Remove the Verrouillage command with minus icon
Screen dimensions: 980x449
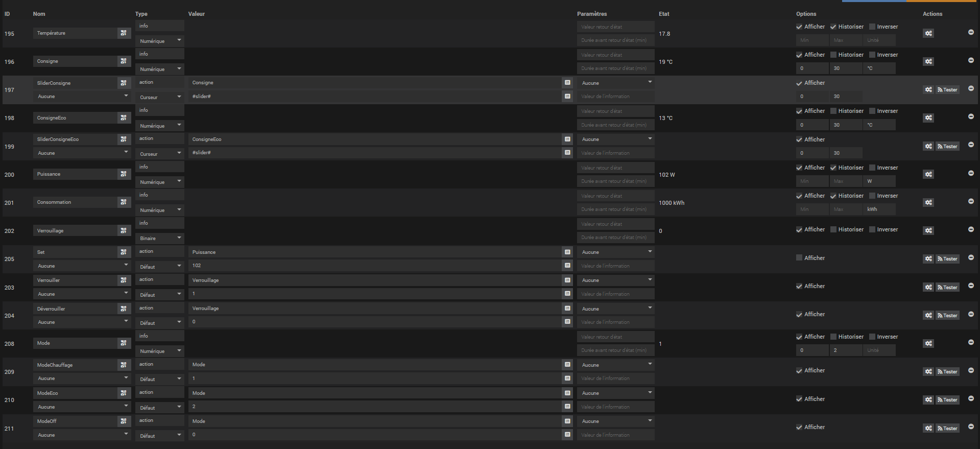point(971,230)
